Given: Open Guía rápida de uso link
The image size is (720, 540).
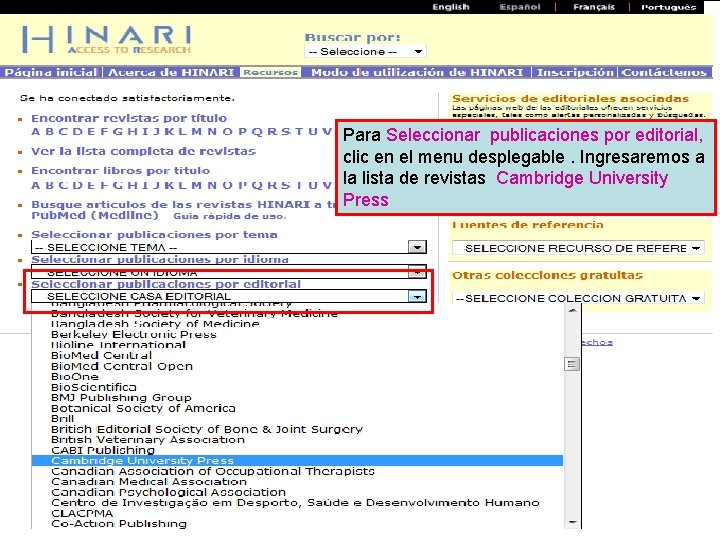Looking at the screenshot, I should pos(230,216).
